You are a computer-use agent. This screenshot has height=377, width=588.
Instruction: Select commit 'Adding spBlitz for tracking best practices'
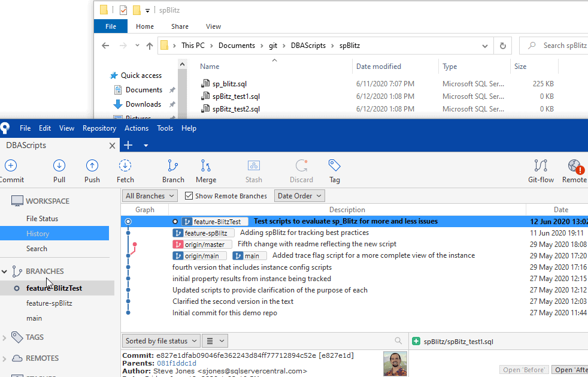pos(304,233)
